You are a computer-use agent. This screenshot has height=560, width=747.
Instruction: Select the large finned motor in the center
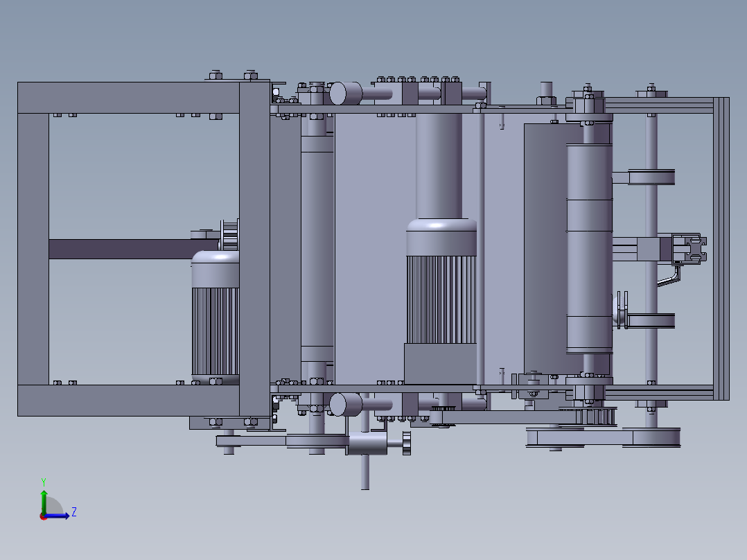[x=441, y=300]
